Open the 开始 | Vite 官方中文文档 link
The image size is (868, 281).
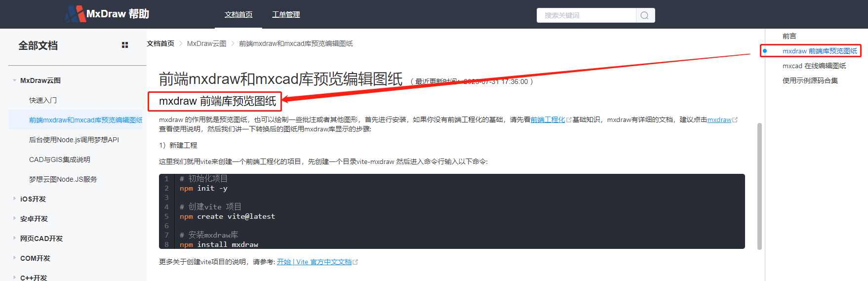click(x=314, y=262)
